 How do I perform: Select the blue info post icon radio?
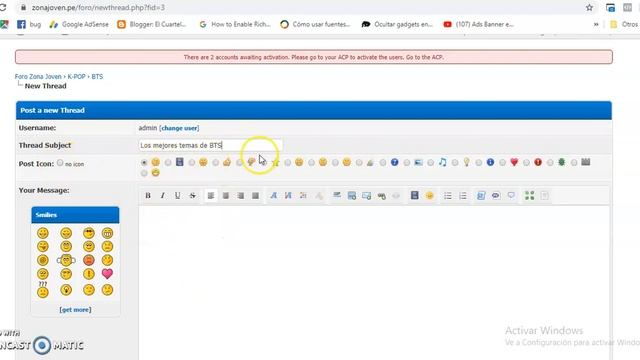click(478, 163)
